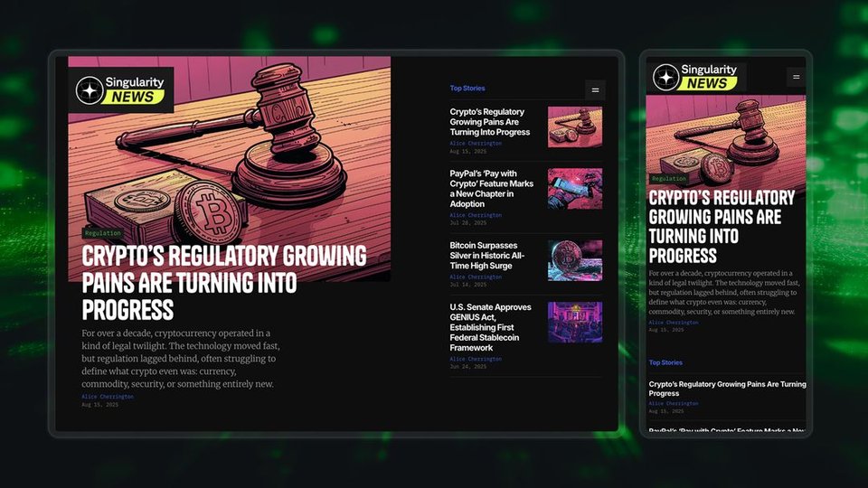Open the gavel thumbnail for Crypto's Regulatory story
868x488 pixels.
575,127
